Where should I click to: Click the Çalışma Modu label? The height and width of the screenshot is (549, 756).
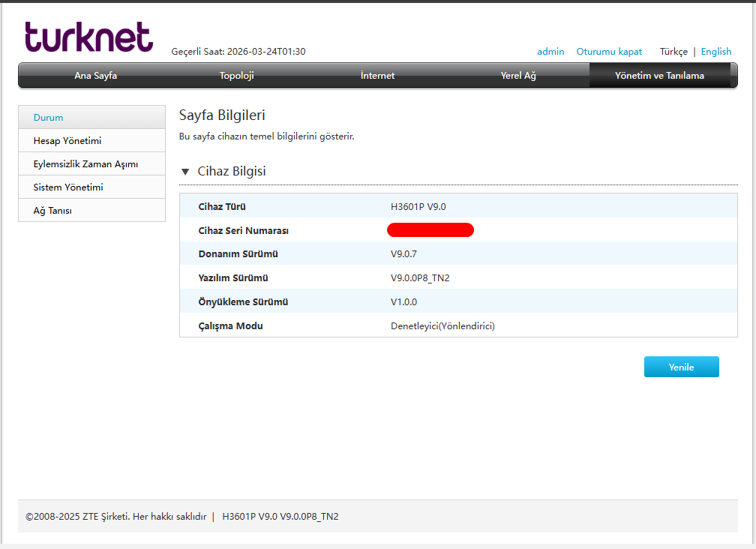(230, 325)
